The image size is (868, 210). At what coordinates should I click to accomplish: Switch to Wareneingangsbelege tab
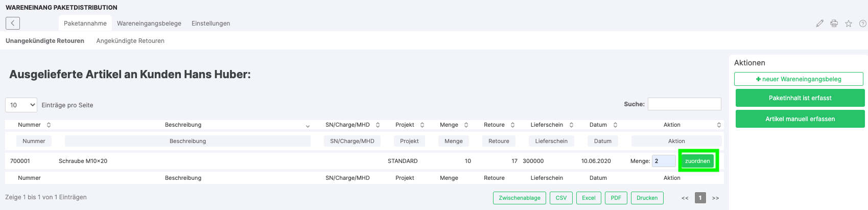coord(149,24)
